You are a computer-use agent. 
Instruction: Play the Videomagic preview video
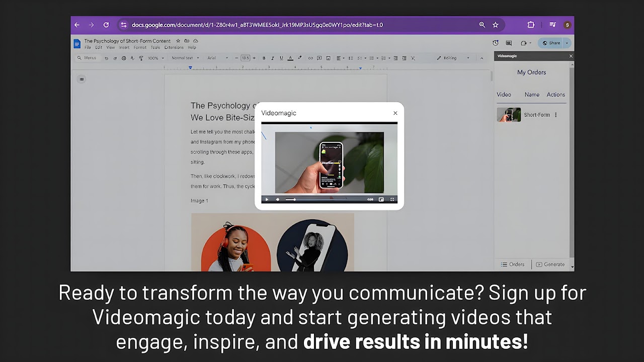pyautogui.click(x=267, y=200)
